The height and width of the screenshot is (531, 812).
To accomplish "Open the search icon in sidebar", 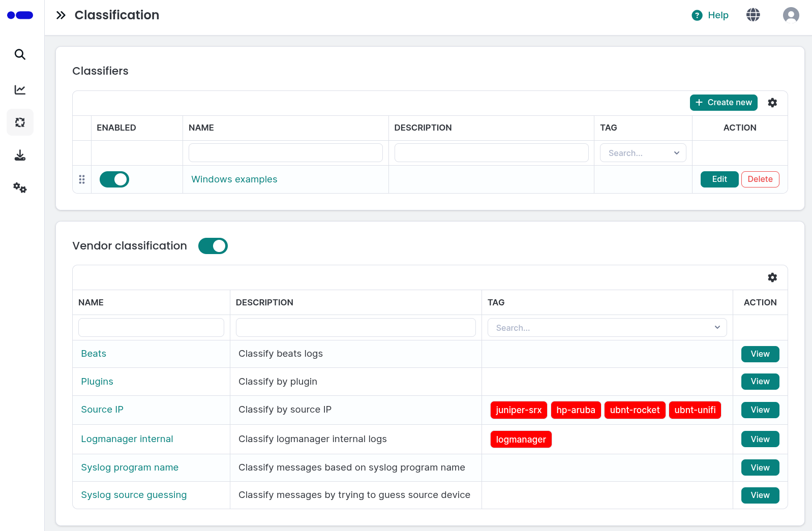I will click(x=20, y=54).
